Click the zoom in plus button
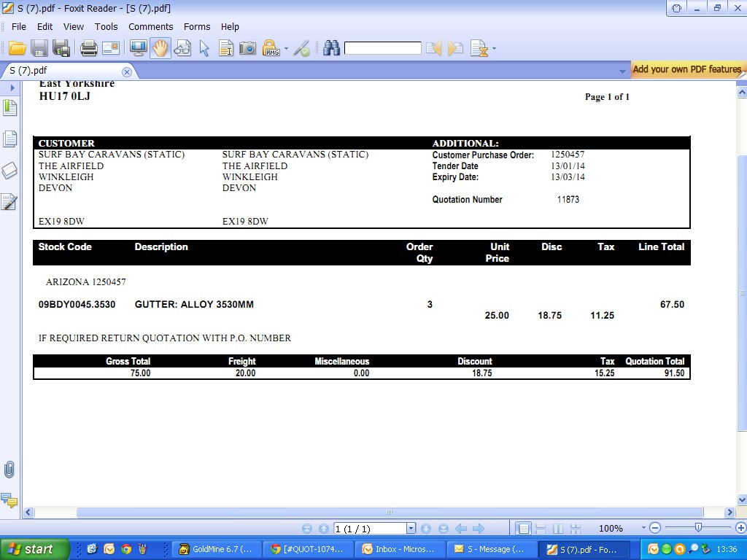Image resolution: width=747 pixels, height=560 pixels. (740, 528)
